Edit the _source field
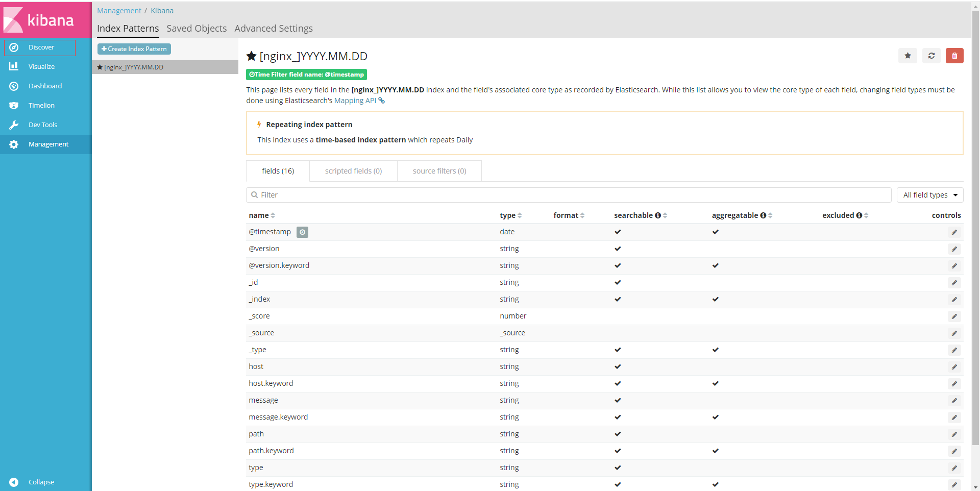This screenshot has width=980, height=491. click(x=954, y=333)
